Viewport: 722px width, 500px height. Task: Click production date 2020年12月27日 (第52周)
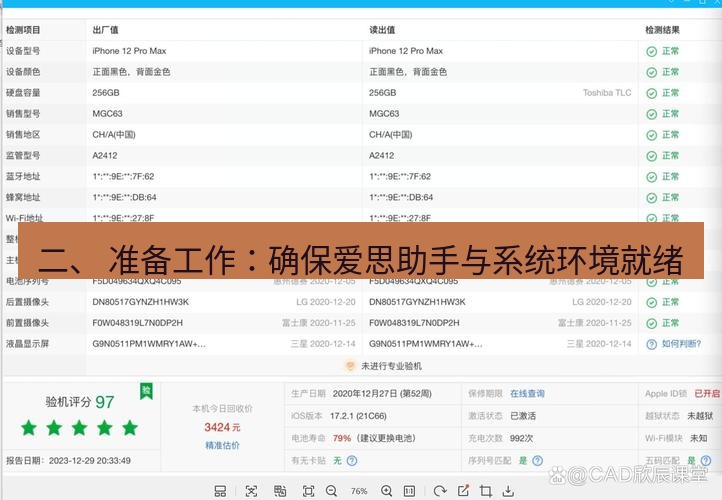pos(382,394)
